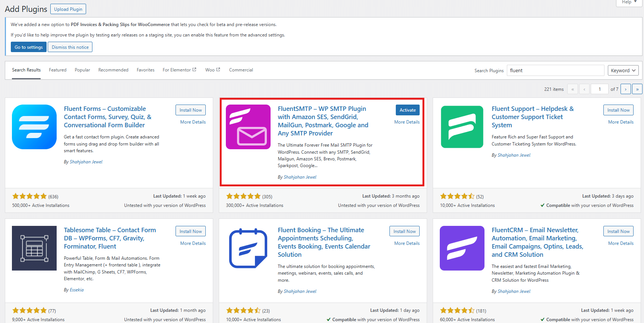Viewport: 644px width, 323px height.
Task: Open the Keyword search type dropdown
Action: pyautogui.click(x=623, y=70)
